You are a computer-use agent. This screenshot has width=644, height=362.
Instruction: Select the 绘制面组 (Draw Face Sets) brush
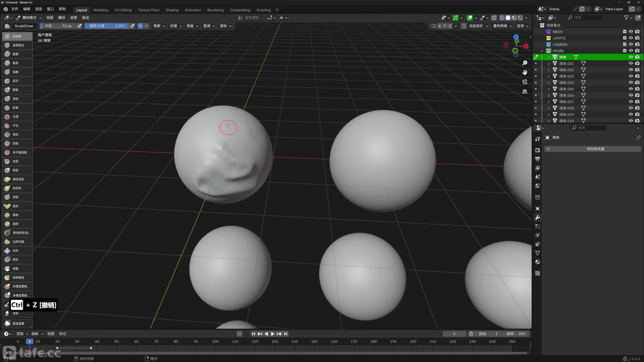click(x=17, y=278)
